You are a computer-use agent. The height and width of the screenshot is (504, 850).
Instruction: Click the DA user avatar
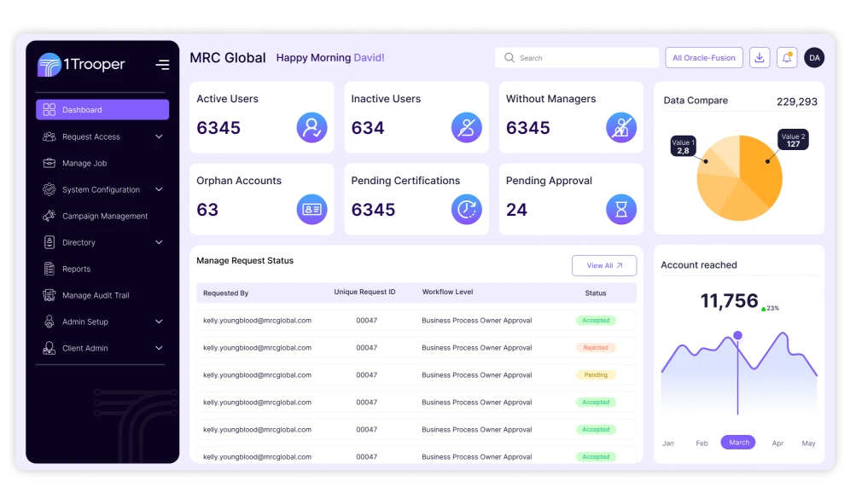(x=814, y=58)
